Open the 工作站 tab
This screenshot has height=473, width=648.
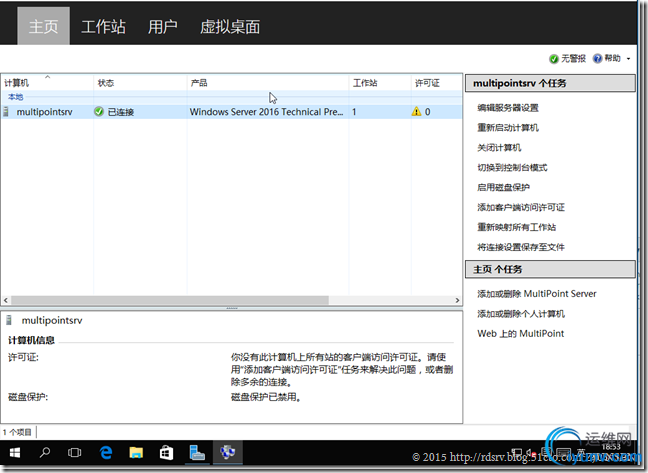tap(103, 26)
